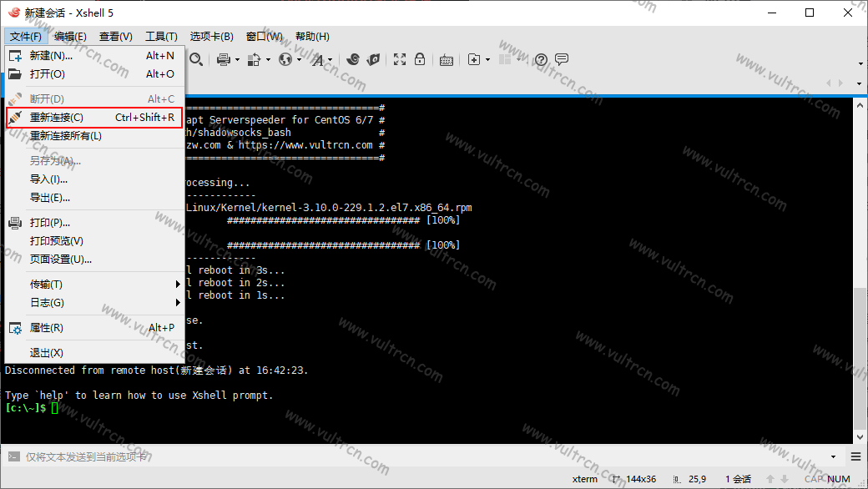Expand the font toolbar dropdown arrow
The height and width of the screenshot is (489, 868).
(330, 60)
